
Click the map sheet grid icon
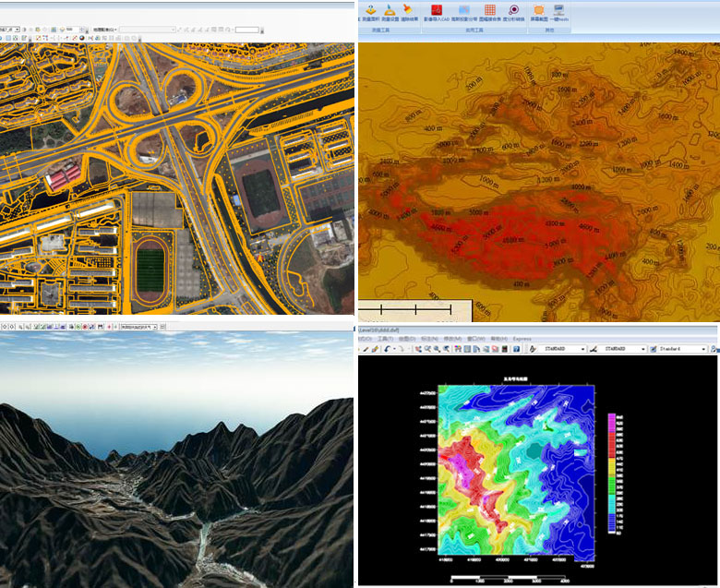[490, 10]
